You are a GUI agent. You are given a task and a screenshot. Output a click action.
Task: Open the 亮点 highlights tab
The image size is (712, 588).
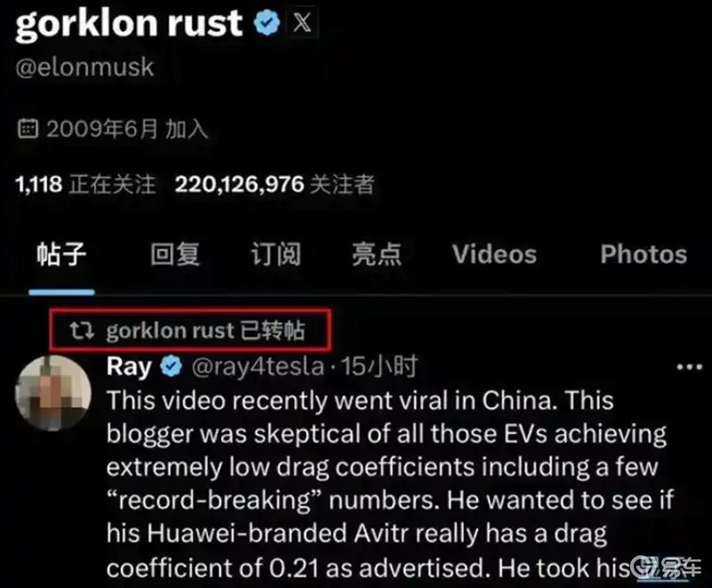point(376,254)
